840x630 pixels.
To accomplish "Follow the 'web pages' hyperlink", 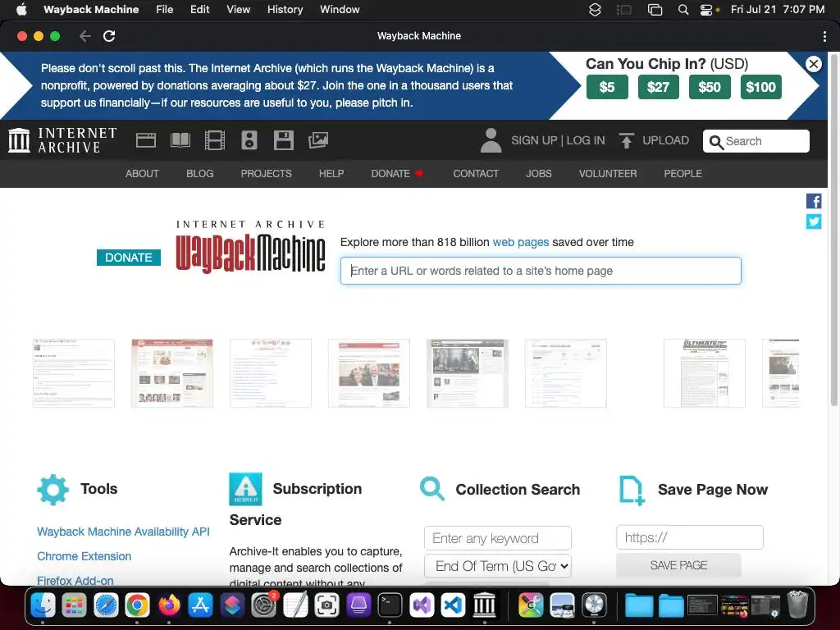I will 521,242.
